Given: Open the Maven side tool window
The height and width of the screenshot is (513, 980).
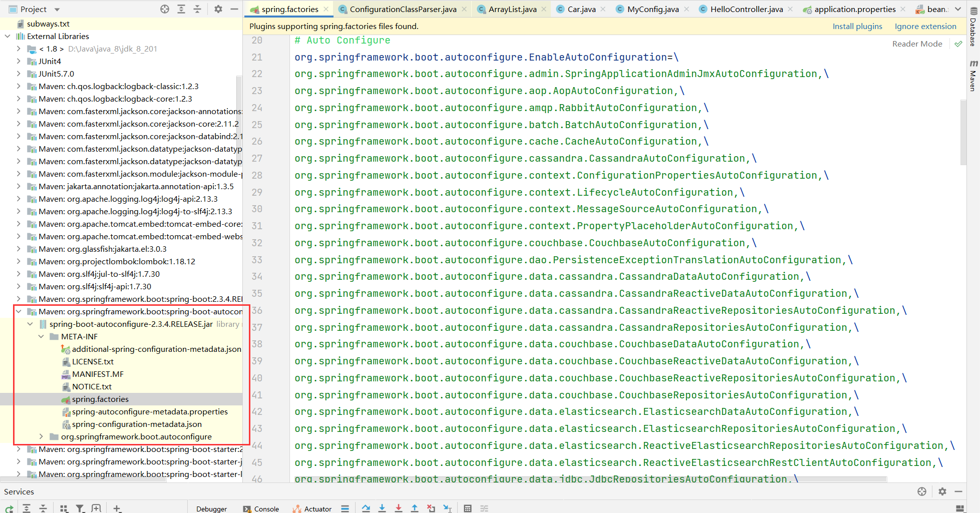Looking at the screenshot, I should click(973, 76).
